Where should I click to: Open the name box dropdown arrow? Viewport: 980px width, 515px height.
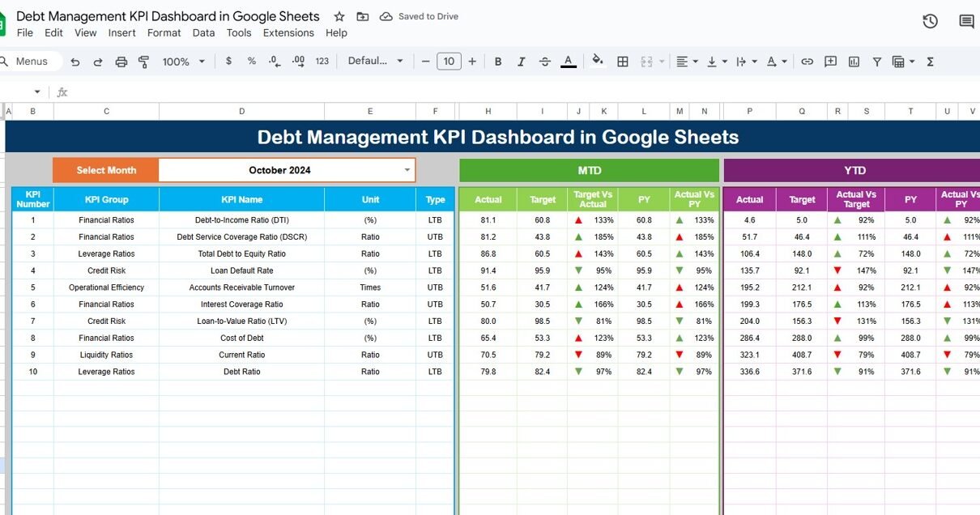point(37,92)
